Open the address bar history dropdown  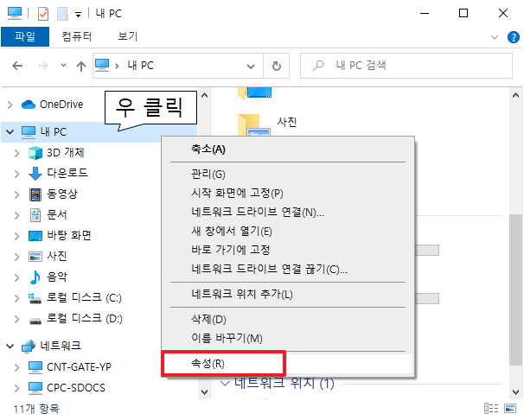click(252, 66)
